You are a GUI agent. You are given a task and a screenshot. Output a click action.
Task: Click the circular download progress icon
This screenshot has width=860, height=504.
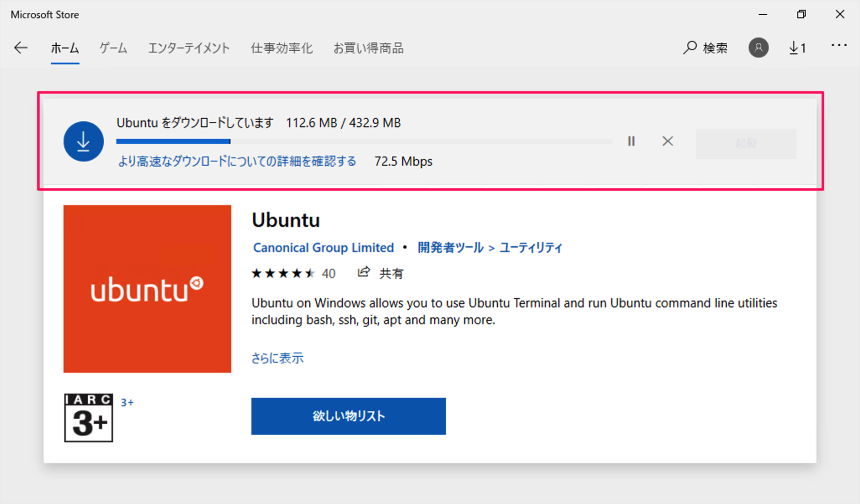tap(83, 141)
